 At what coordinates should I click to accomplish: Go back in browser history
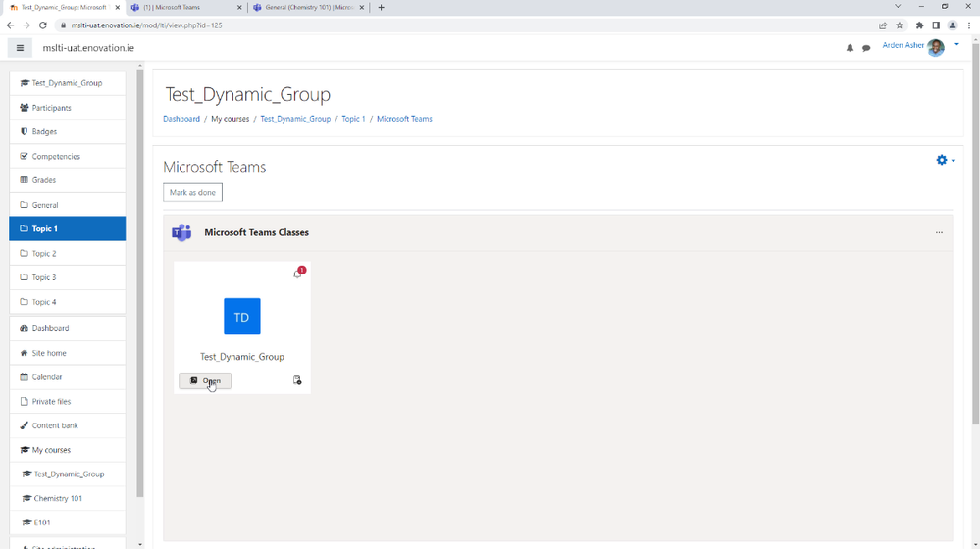[x=10, y=25]
